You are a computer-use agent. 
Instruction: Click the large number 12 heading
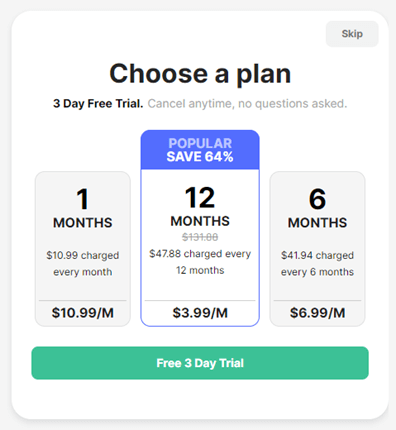pyautogui.click(x=200, y=198)
